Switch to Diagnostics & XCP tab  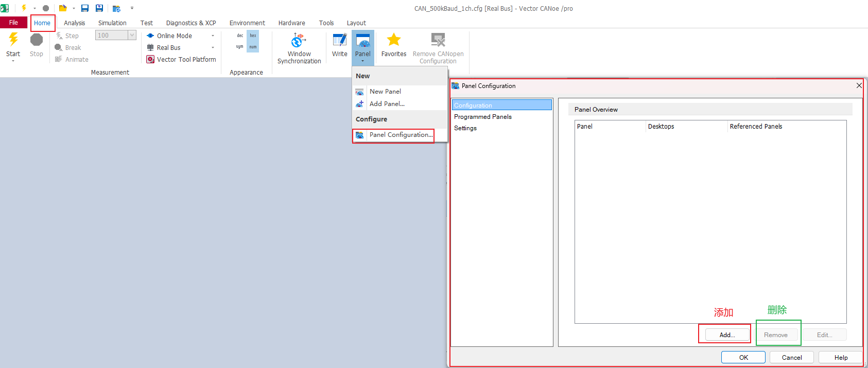pyautogui.click(x=191, y=23)
